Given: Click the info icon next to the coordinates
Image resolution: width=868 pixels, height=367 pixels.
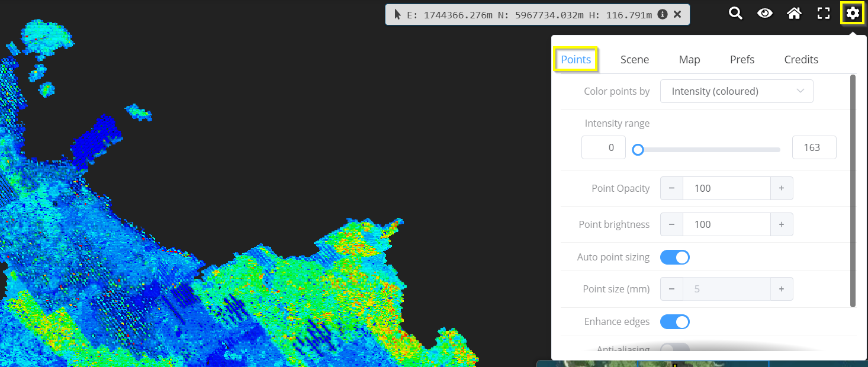Looking at the screenshot, I should [663, 14].
